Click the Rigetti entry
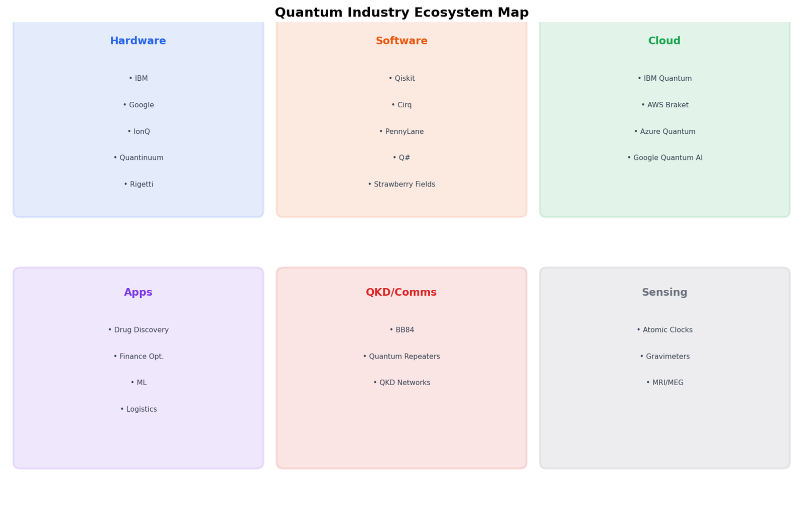Screen dimensions: 803x532 [138, 185]
